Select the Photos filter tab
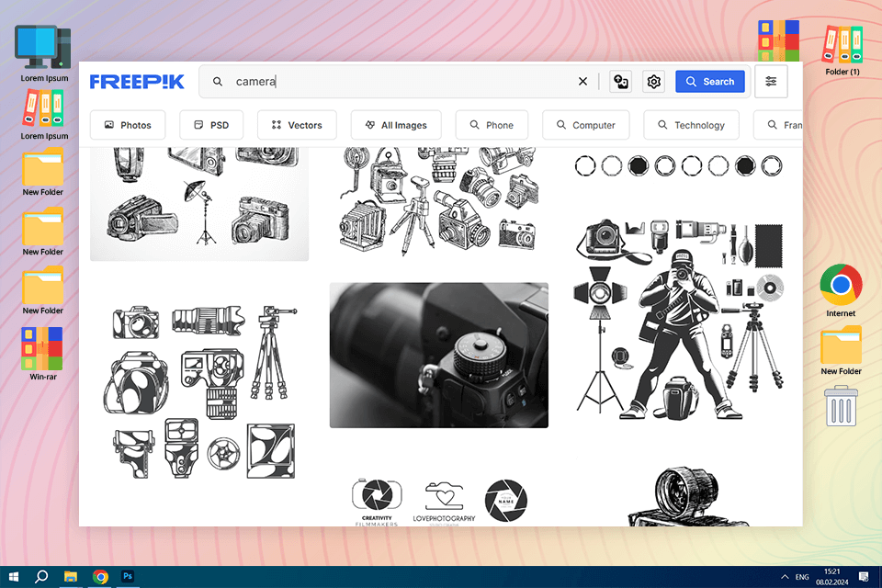 tap(128, 125)
